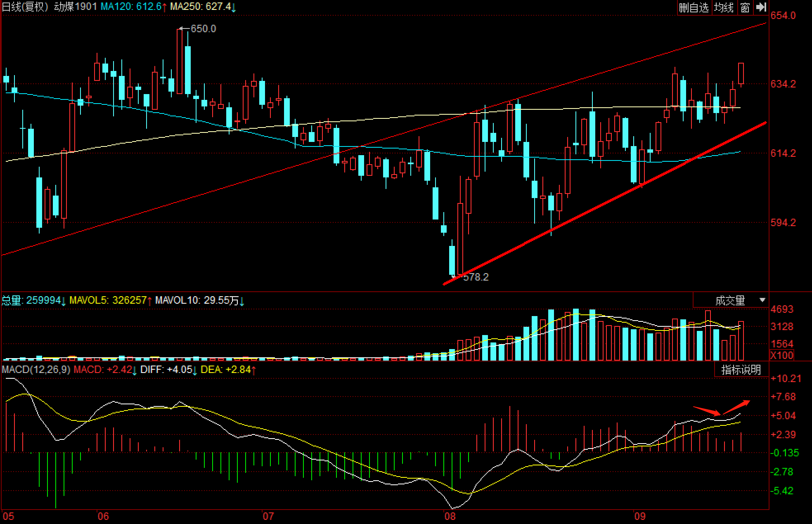Click the 08 month label on time axis
Image resolution: width=812 pixels, height=524 pixels.
(450, 517)
